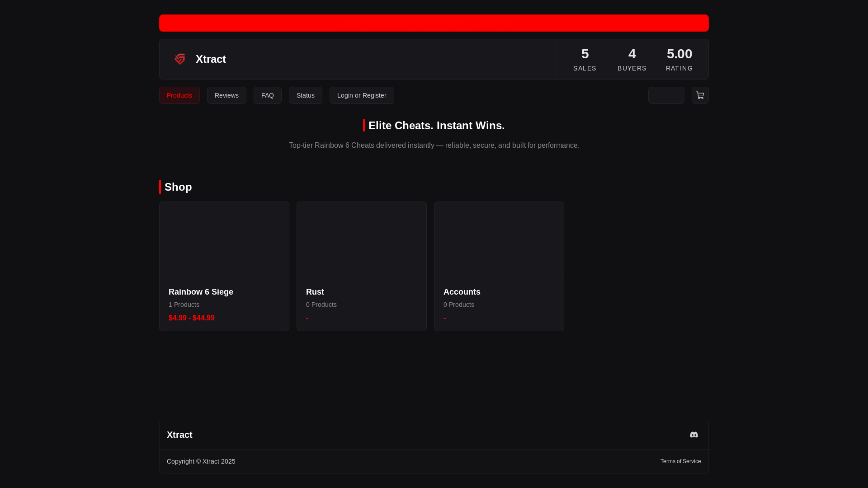Click 'Copyright © Xtract 2025' text
The image size is (868, 488).
pyautogui.click(x=201, y=461)
